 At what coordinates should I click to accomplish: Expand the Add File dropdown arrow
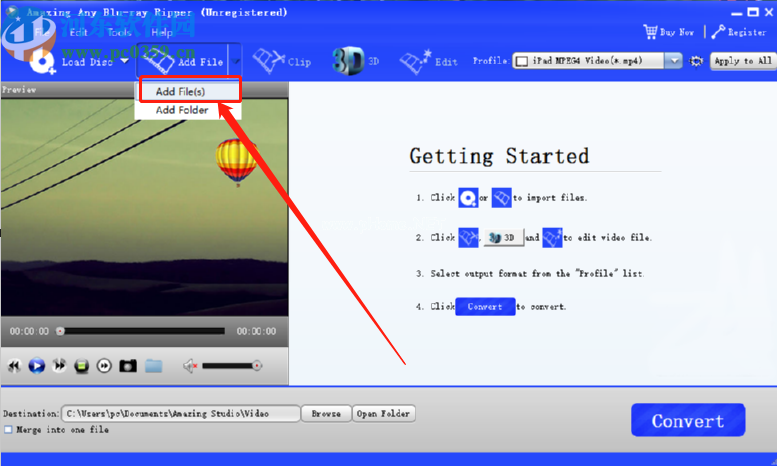[x=236, y=61]
